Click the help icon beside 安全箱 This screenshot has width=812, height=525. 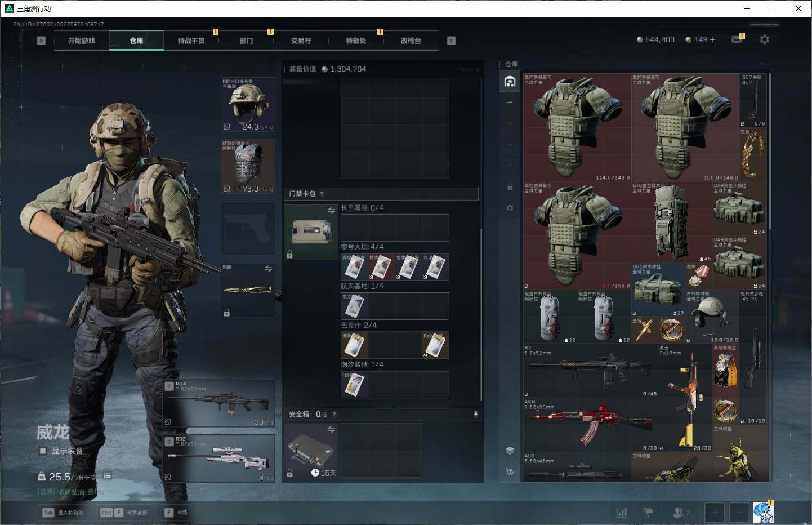click(x=334, y=414)
